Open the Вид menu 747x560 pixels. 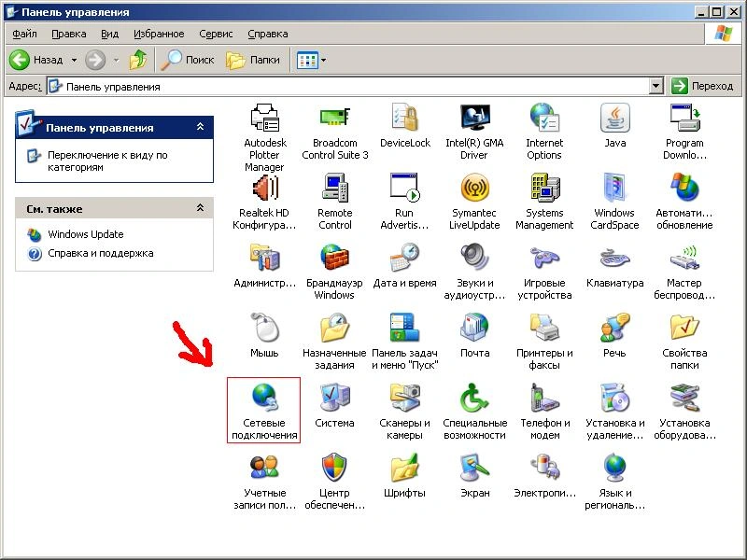point(109,34)
